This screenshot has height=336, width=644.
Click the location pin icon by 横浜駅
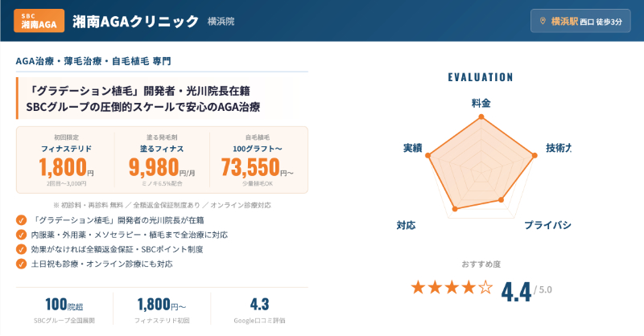[x=543, y=21]
